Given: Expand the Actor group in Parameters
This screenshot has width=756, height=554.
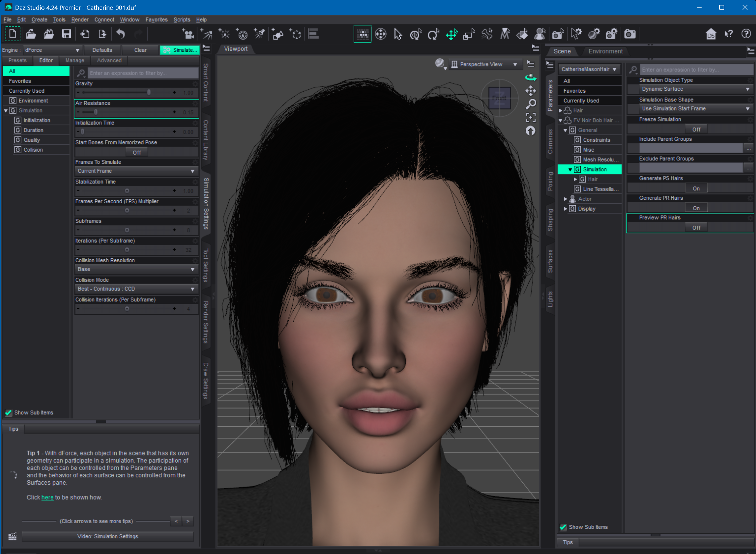Looking at the screenshot, I should point(565,199).
